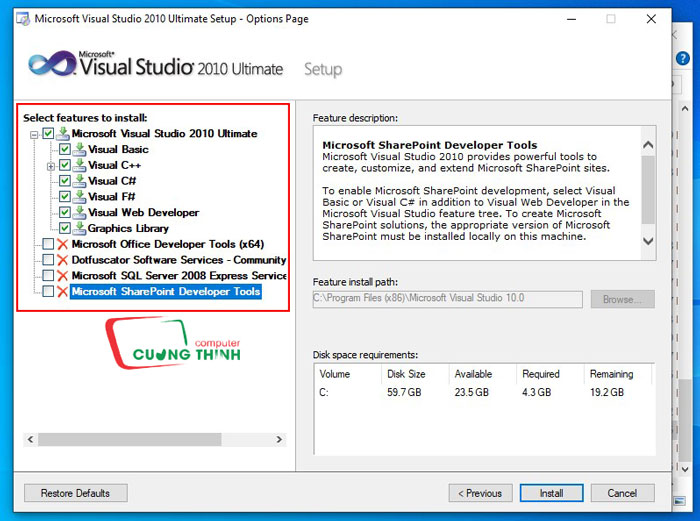Click the red X icon for SQL Server 2008 Express
This screenshot has height=521, width=700.
pyautogui.click(x=62, y=275)
